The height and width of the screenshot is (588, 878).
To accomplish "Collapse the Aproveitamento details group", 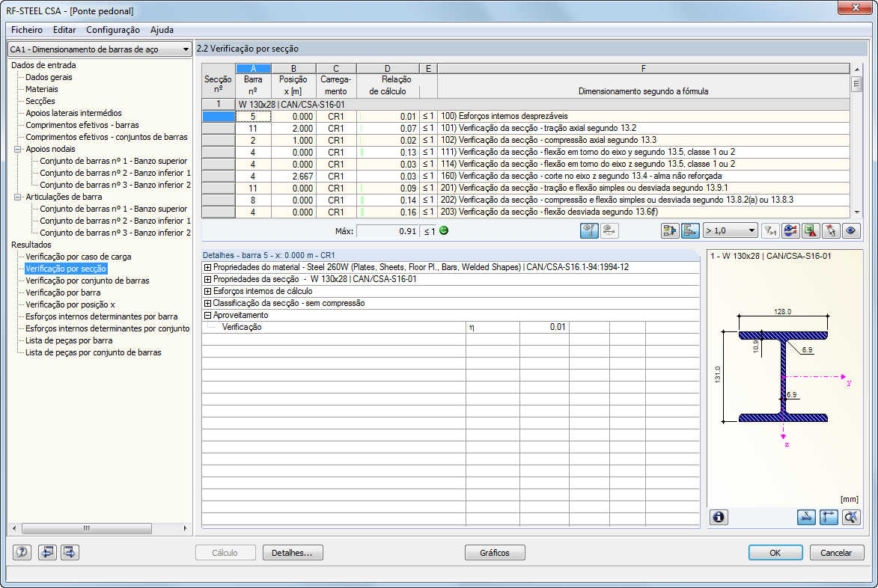I will pos(208,315).
